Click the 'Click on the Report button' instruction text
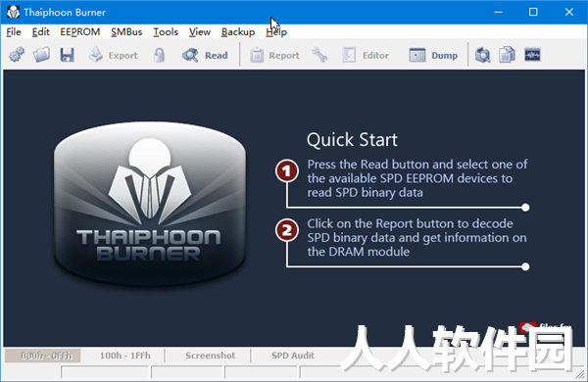Image resolution: width=588 pixels, height=382 pixels. pos(416,238)
